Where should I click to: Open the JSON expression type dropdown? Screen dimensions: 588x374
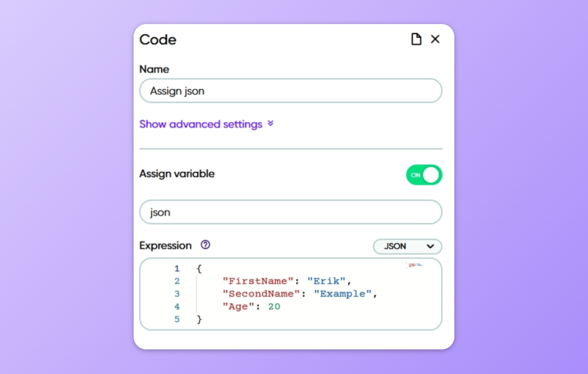pos(407,246)
